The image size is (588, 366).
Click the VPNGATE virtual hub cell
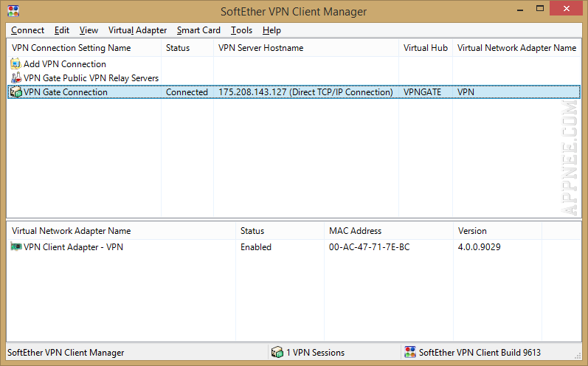coord(422,92)
